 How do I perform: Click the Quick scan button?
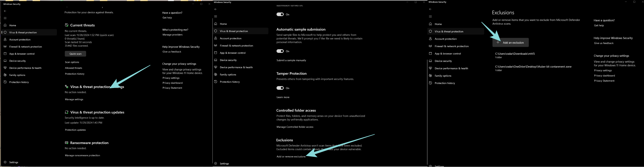pyautogui.click(x=76, y=54)
